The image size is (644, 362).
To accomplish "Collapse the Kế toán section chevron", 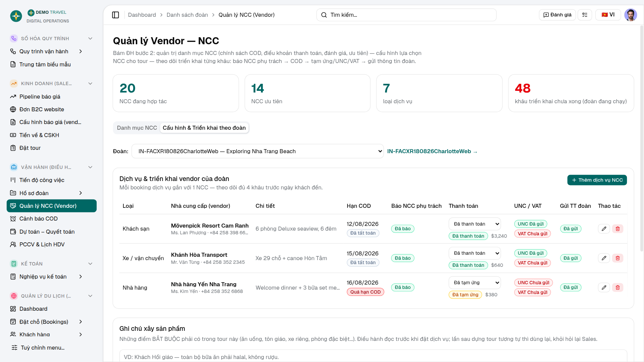I will pyautogui.click(x=90, y=264).
